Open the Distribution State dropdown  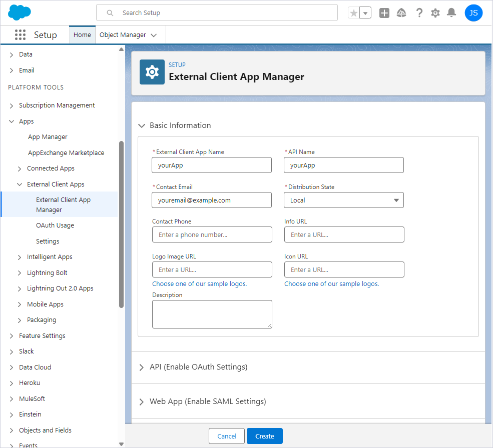click(344, 200)
